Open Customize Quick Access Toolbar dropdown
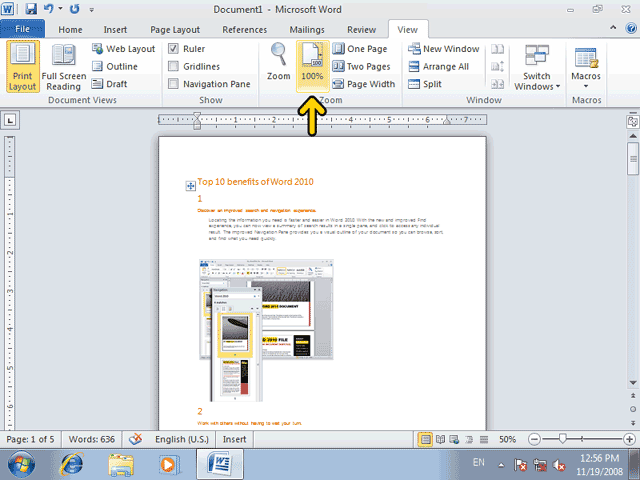 click(91, 9)
